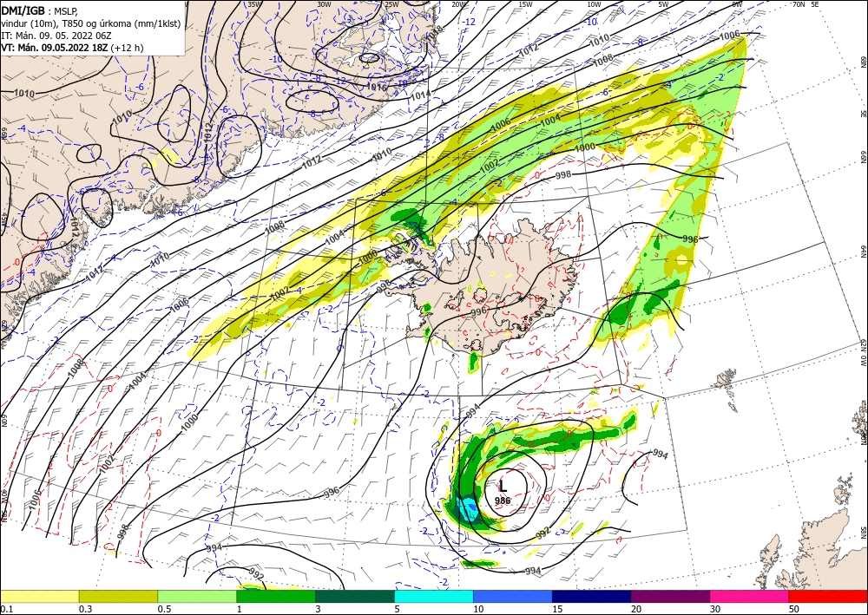Click the magenta 30–50 legend swatch
The image size is (868, 615).
[750, 596]
